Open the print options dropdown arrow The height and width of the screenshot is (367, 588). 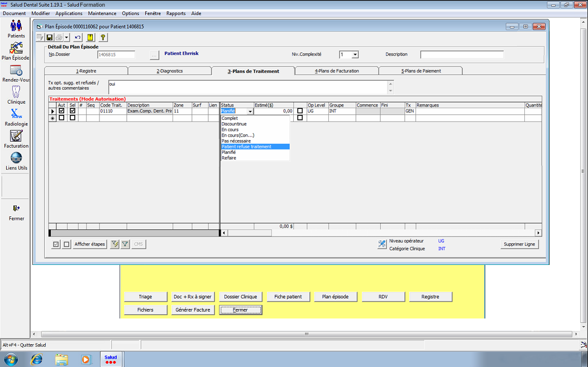(x=66, y=37)
